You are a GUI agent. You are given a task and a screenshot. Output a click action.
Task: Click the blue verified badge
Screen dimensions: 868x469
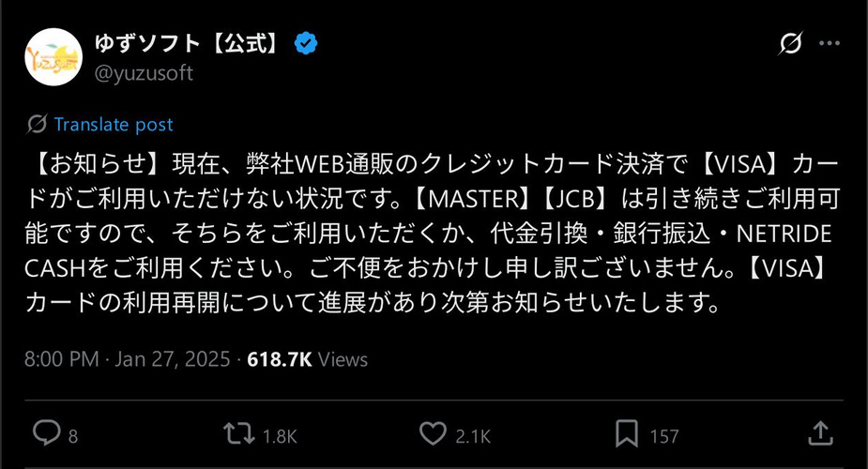[x=306, y=43]
